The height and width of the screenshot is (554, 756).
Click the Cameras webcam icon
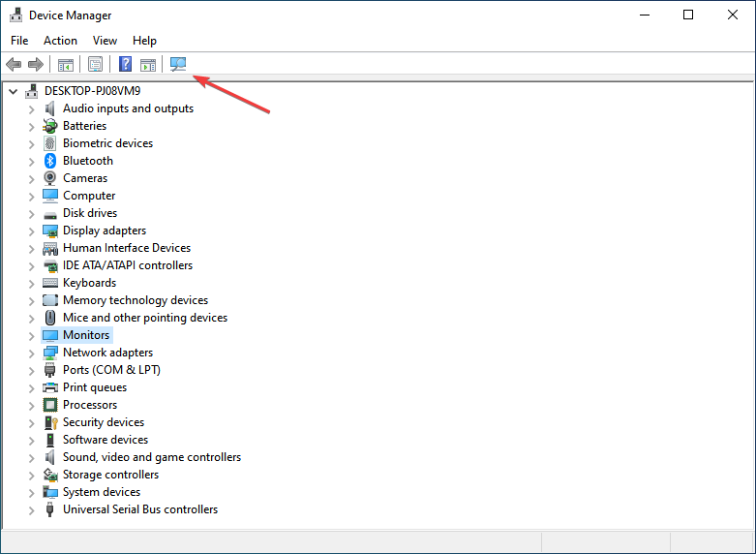coord(50,178)
